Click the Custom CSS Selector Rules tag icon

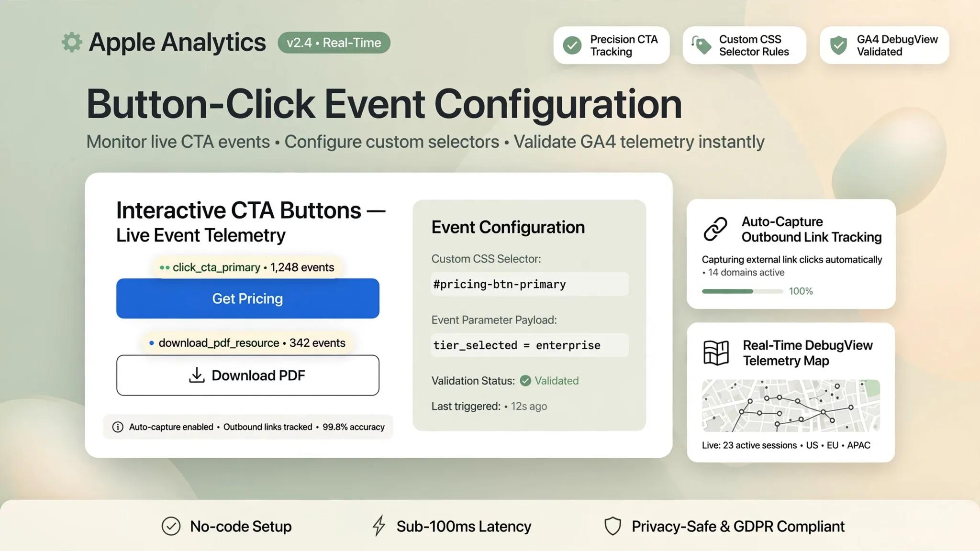[x=702, y=45]
